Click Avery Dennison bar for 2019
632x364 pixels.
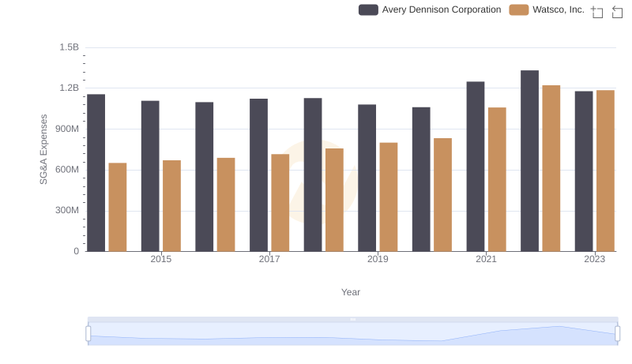coord(367,178)
